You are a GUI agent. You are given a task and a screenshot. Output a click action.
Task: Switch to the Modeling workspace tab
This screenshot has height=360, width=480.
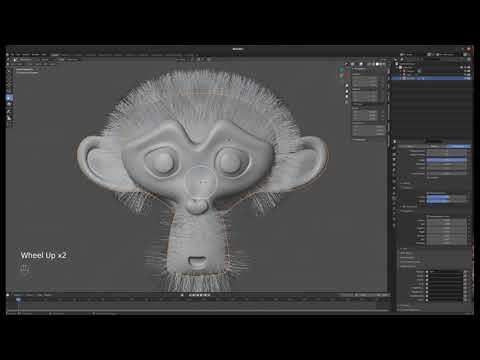tap(65, 54)
